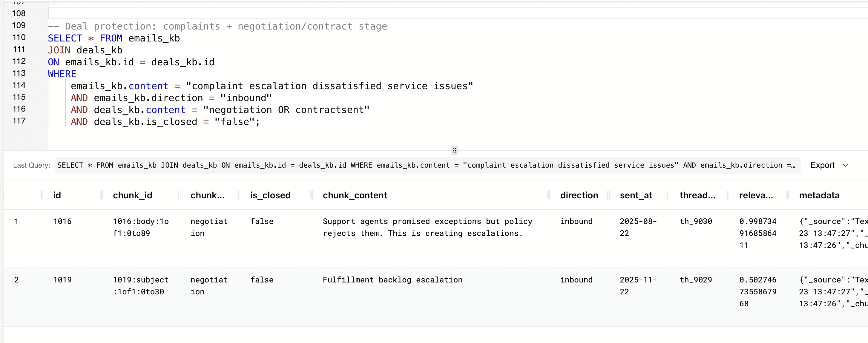
Task: Click the pane resize grip handle
Action: 454,150
